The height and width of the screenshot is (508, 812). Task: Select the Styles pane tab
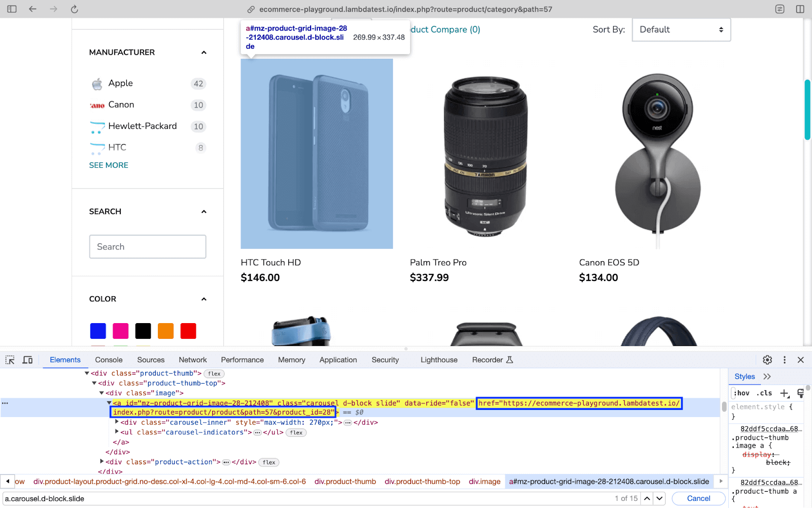(745, 376)
